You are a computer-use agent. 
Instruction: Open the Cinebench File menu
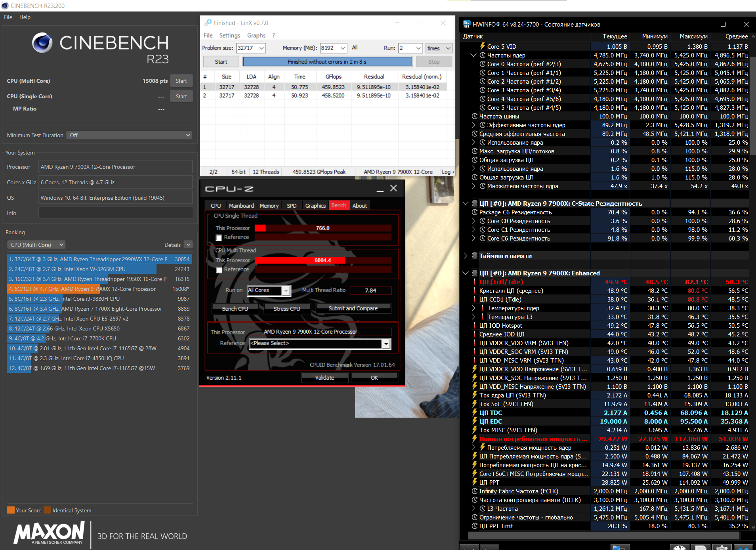point(8,17)
